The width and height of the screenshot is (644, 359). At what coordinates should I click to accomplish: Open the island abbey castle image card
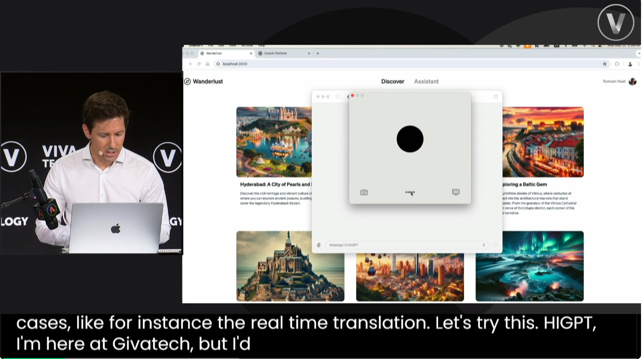tap(290, 266)
